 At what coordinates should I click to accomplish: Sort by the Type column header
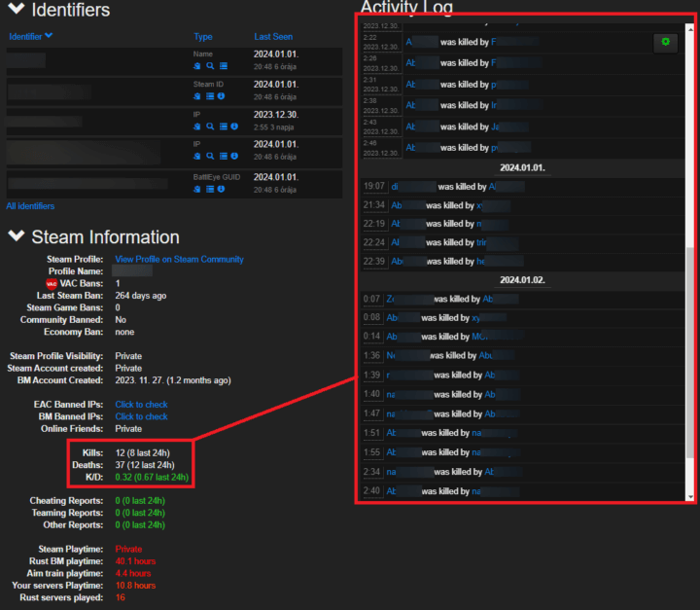coord(203,37)
